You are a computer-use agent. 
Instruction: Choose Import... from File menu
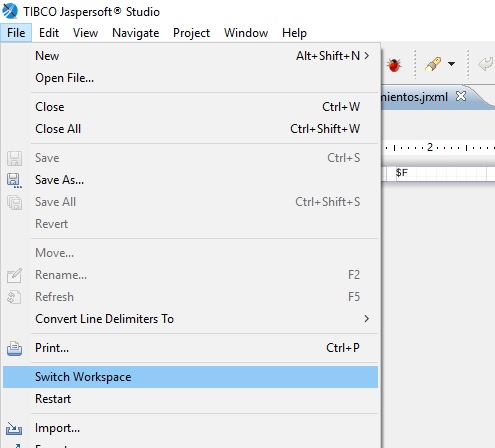coord(190,428)
